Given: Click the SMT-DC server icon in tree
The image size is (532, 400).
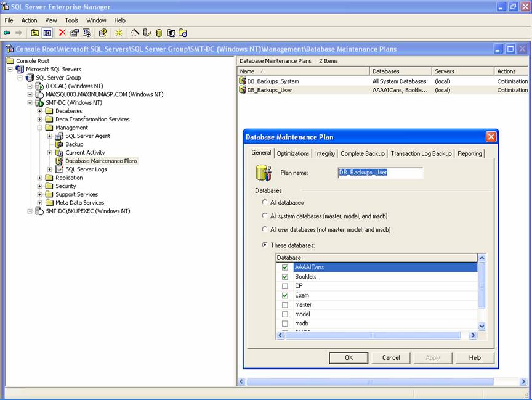Looking at the screenshot, I should (39, 102).
